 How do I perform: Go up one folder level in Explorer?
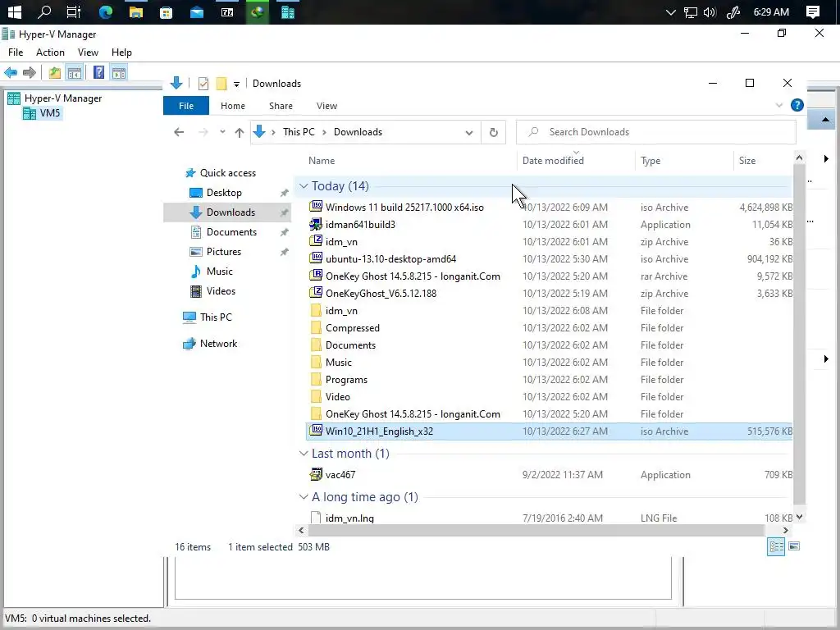pos(239,132)
